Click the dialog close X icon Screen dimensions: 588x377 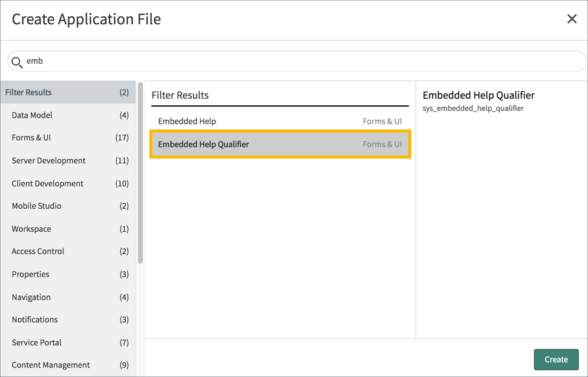coord(572,19)
